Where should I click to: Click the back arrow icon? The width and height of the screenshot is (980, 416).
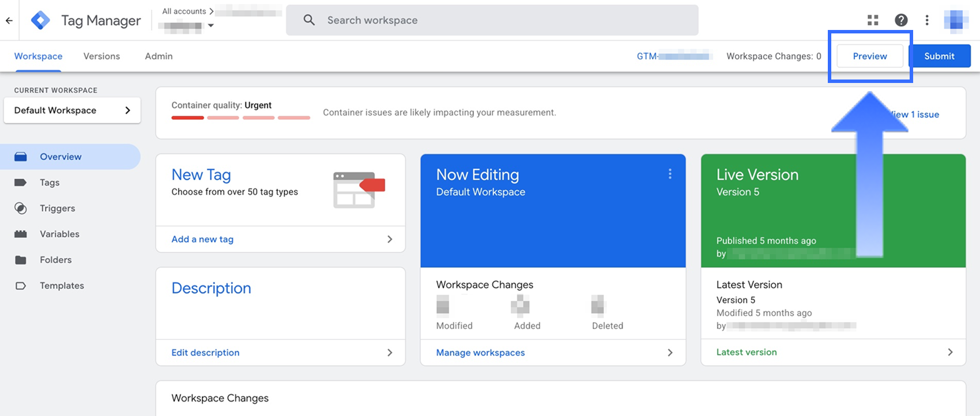9,21
